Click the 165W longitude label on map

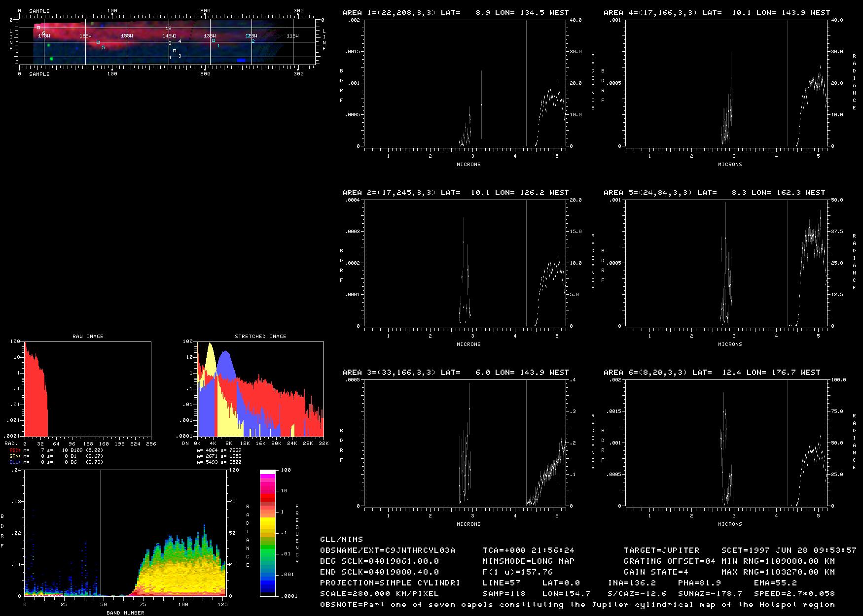(85, 36)
